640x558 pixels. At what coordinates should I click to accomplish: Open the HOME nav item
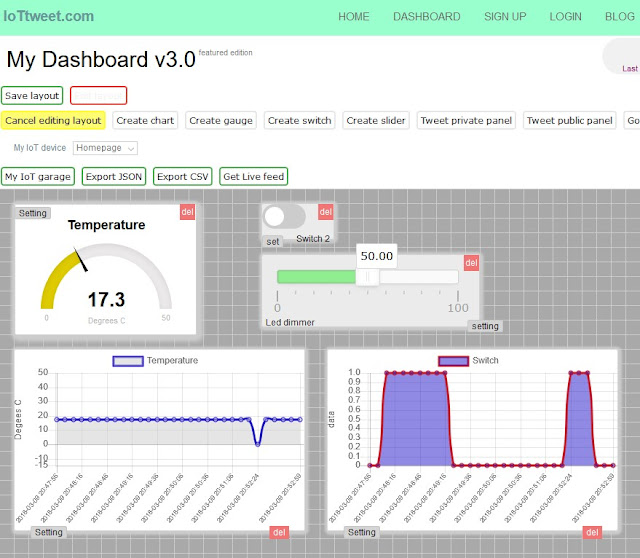[x=353, y=17]
